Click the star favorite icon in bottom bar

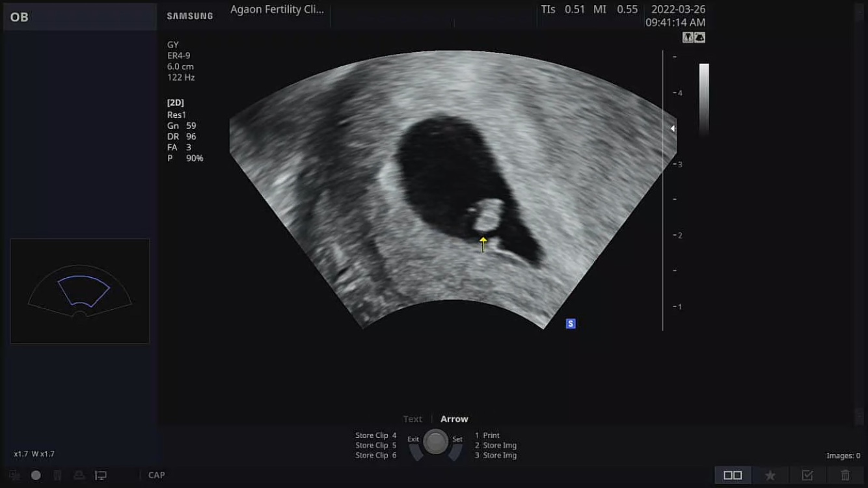pos(770,476)
